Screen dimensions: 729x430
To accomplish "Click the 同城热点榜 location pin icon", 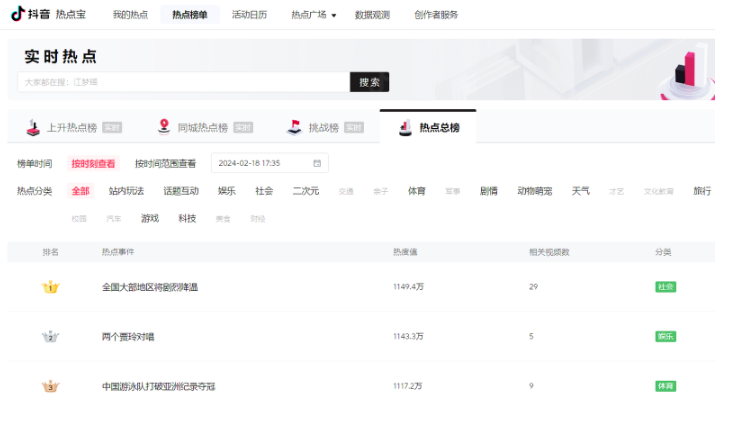I will pyautogui.click(x=164, y=127).
